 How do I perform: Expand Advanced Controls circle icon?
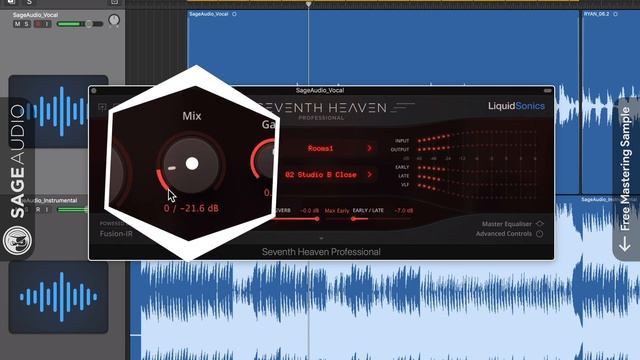coord(540,234)
